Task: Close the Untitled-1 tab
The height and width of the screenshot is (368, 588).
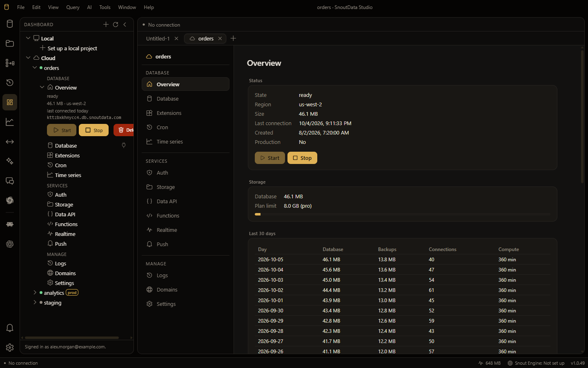Action: point(176,38)
